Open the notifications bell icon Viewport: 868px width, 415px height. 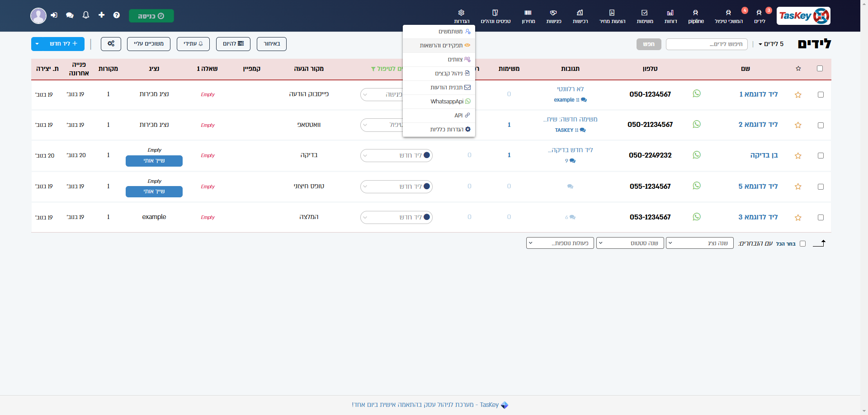click(86, 15)
